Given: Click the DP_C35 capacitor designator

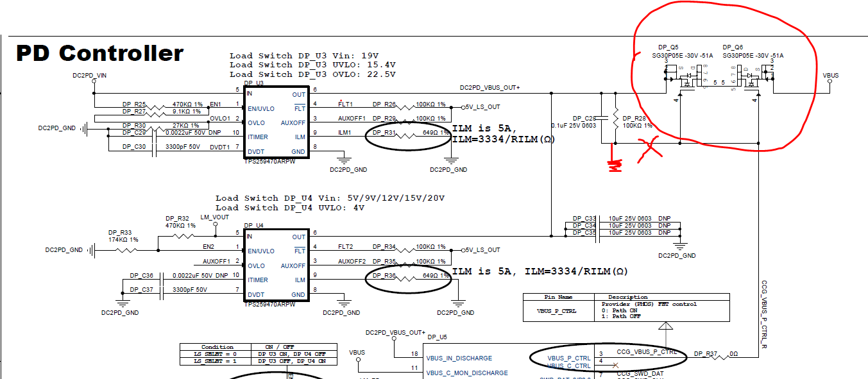Looking at the screenshot, I should [x=584, y=233].
